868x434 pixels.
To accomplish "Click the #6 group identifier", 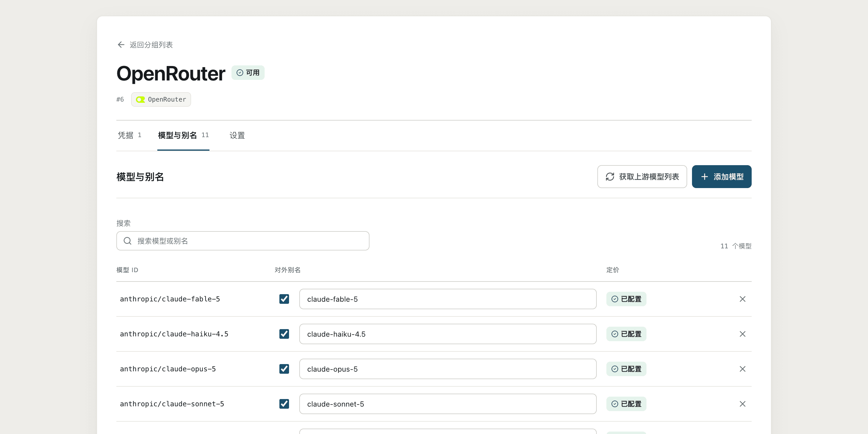I will click(x=120, y=99).
